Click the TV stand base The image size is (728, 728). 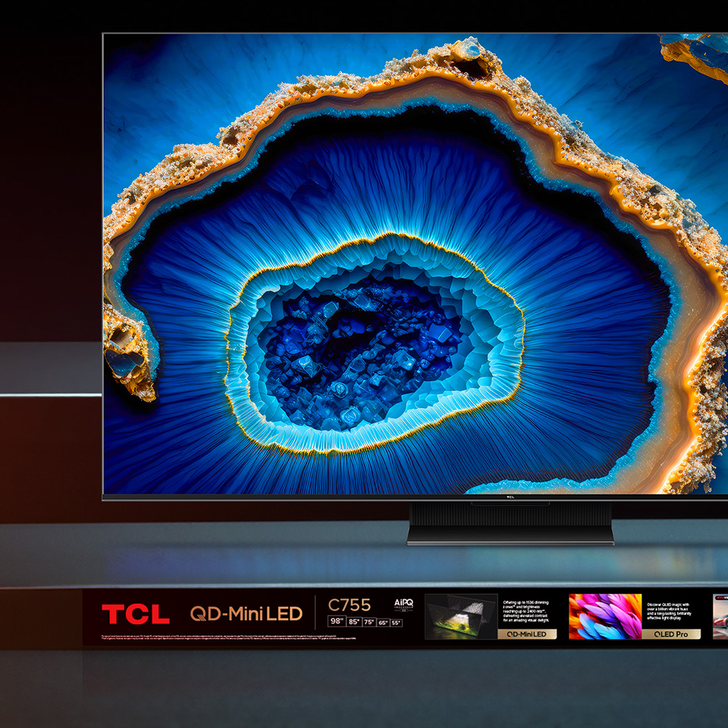[510, 524]
